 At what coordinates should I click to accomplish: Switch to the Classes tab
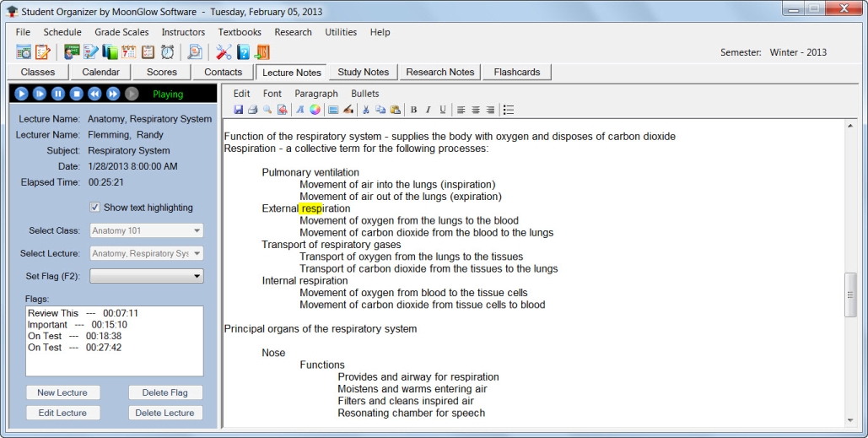[38, 72]
